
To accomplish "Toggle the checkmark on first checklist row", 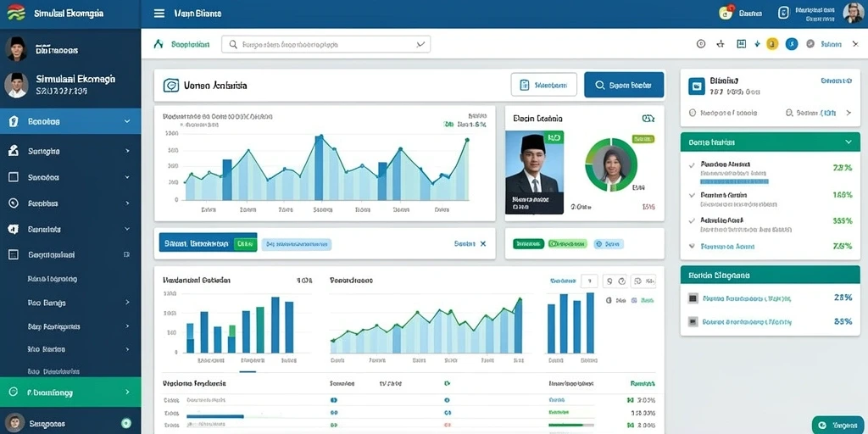I will (692, 165).
